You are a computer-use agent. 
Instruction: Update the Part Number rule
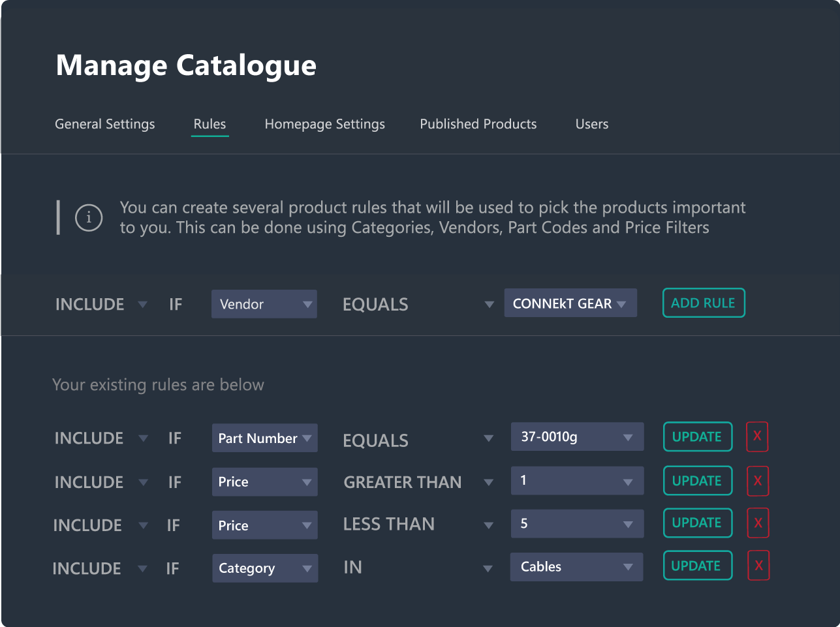point(697,437)
